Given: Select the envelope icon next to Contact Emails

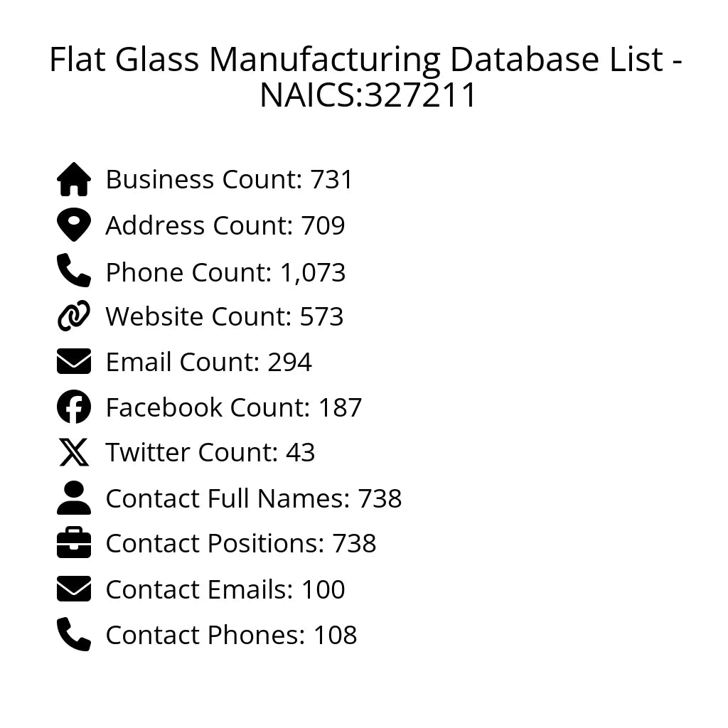Looking at the screenshot, I should coord(74,589).
